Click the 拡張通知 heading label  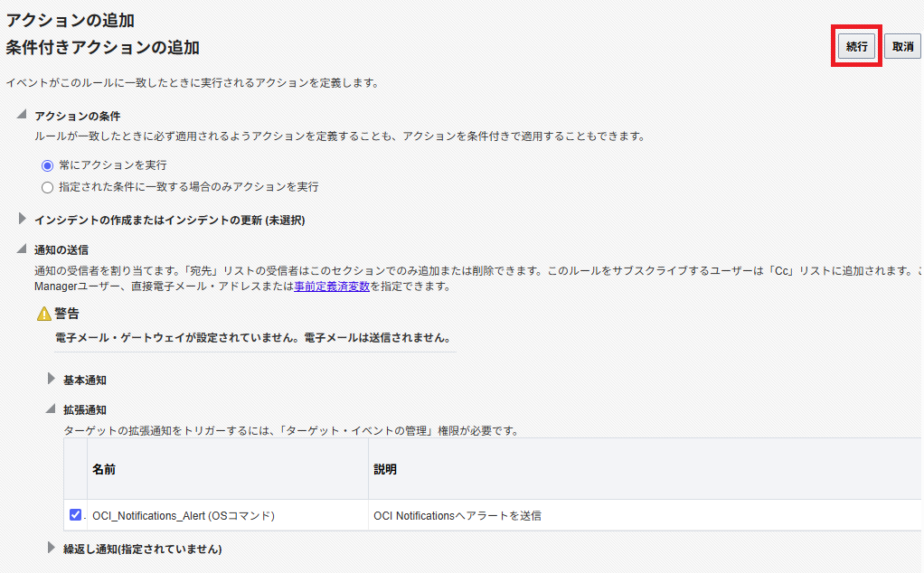[85, 410]
